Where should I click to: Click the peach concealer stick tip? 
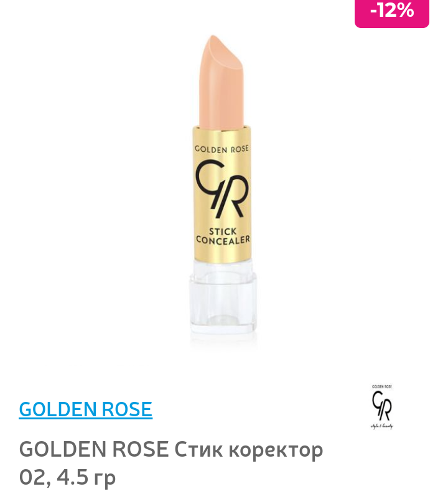pos(222,54)
